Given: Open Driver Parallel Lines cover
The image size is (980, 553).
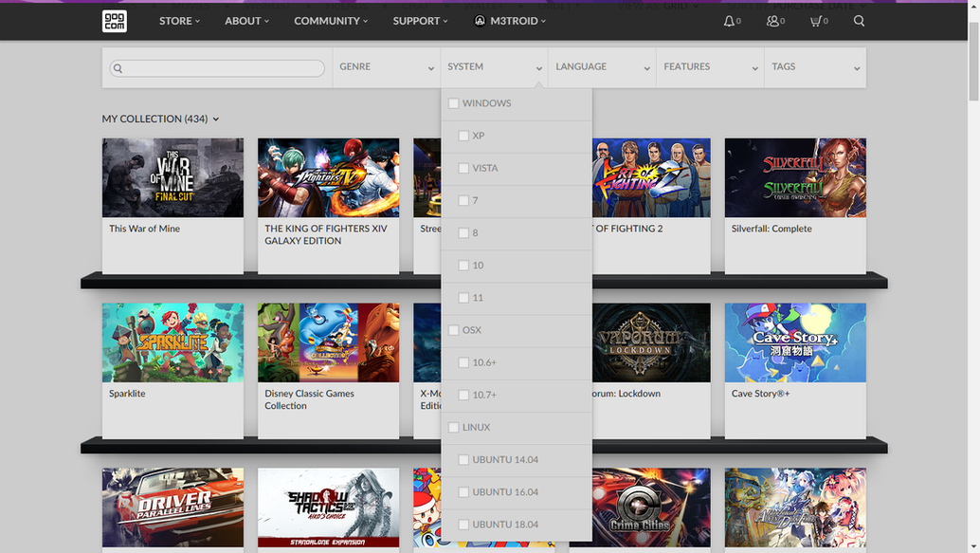Looking at the screenshot, I should tap(173, 508).
